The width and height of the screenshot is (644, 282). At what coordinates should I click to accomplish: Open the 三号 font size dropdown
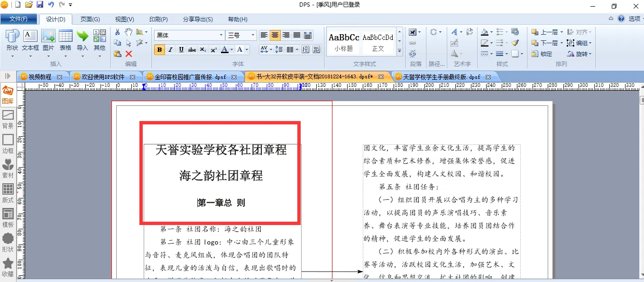tap(253, 35)
